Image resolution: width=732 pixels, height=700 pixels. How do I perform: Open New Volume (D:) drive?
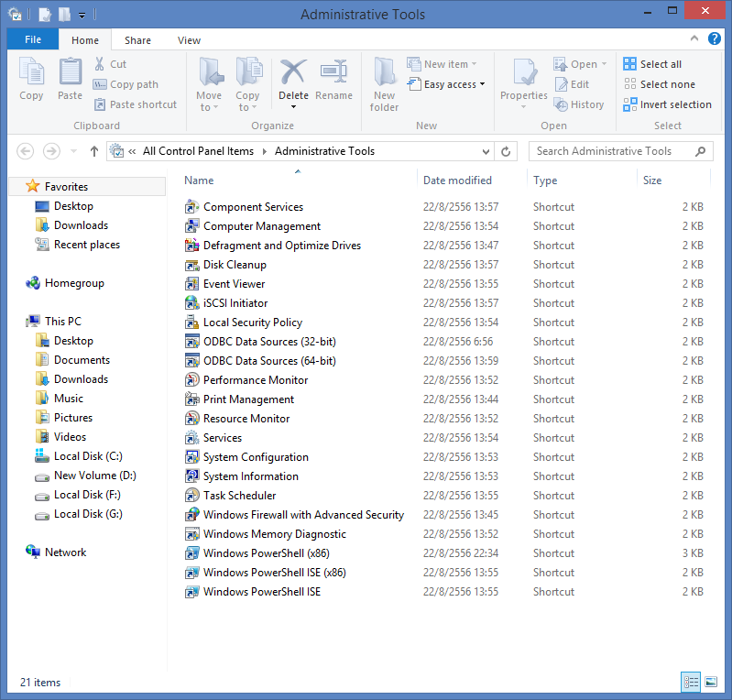pos(94,476)
